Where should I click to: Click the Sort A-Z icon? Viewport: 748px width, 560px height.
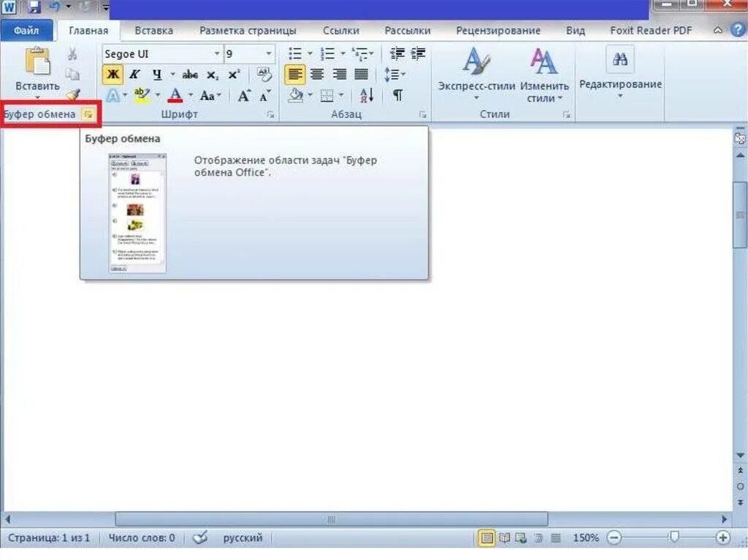(367, 96)
